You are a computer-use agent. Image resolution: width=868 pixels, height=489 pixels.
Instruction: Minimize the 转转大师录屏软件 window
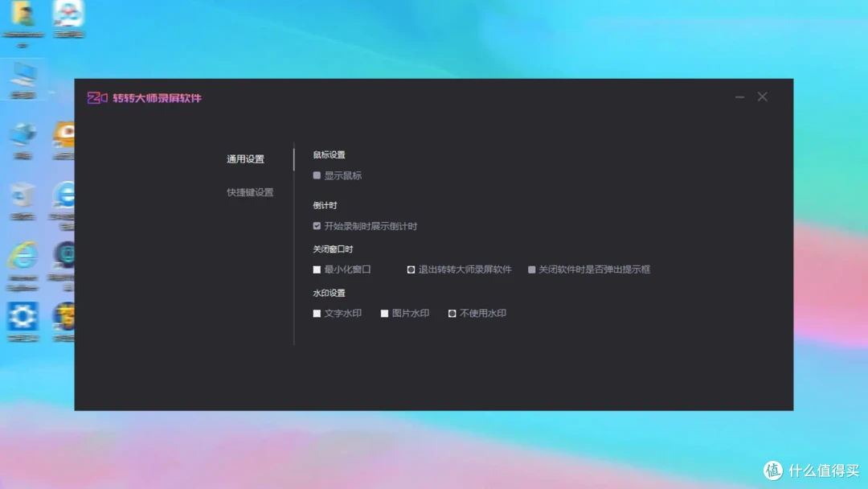coord(739,97)
